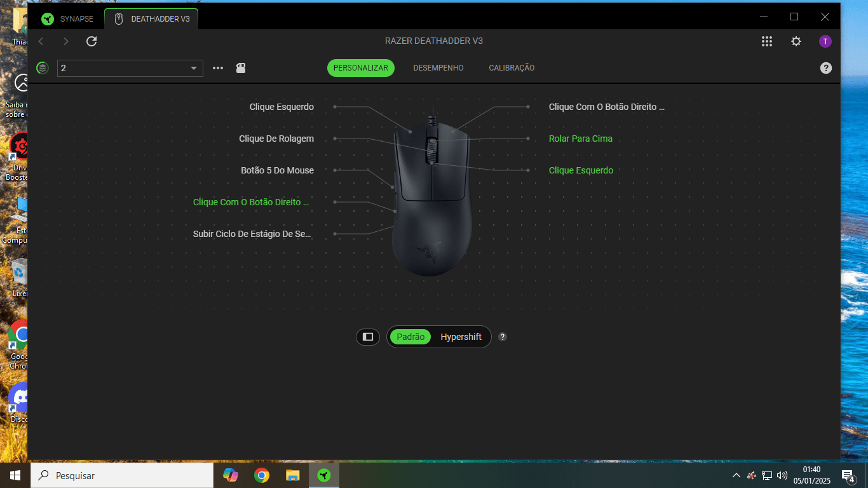This screenshot has height=488, width=868.
Task: Click the forward navigation arrow
Action: click(66, 41)
